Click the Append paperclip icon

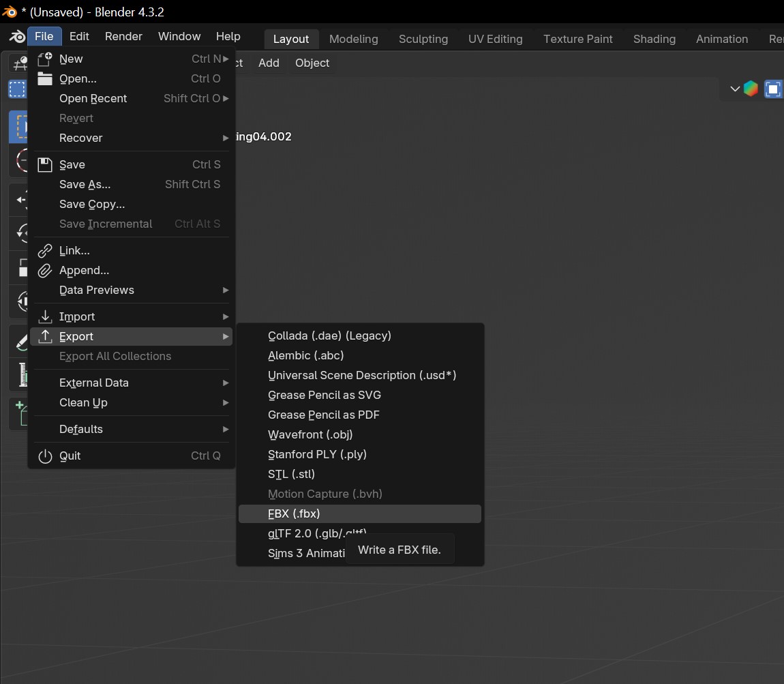45,271
